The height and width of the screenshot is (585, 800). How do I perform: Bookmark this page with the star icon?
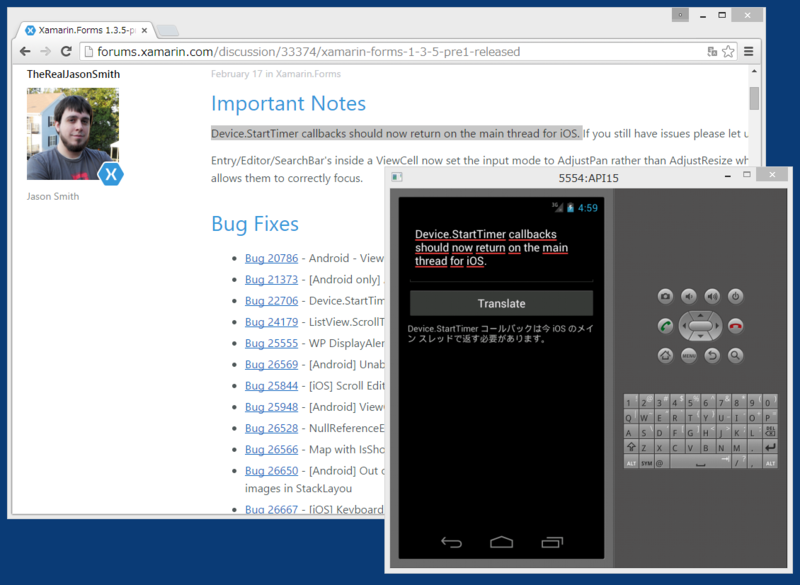coord(729,52)
